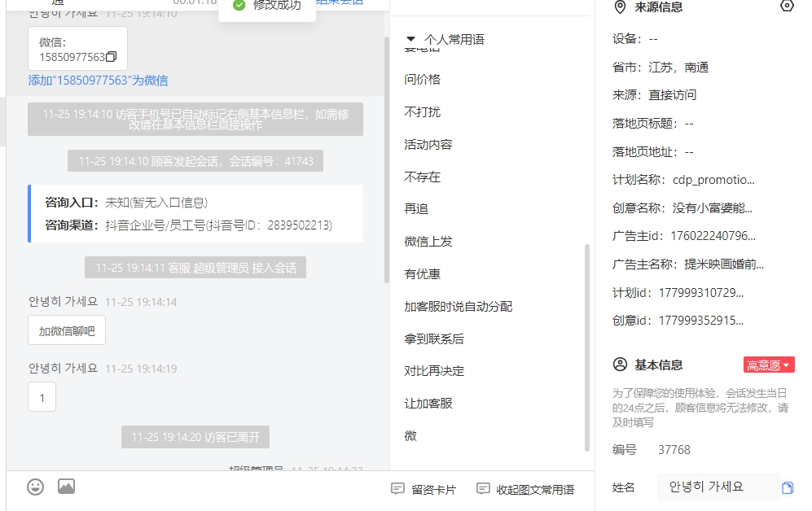The image size is (812, 511).
Task: Insert an image into chat
Action: [66, 486]
